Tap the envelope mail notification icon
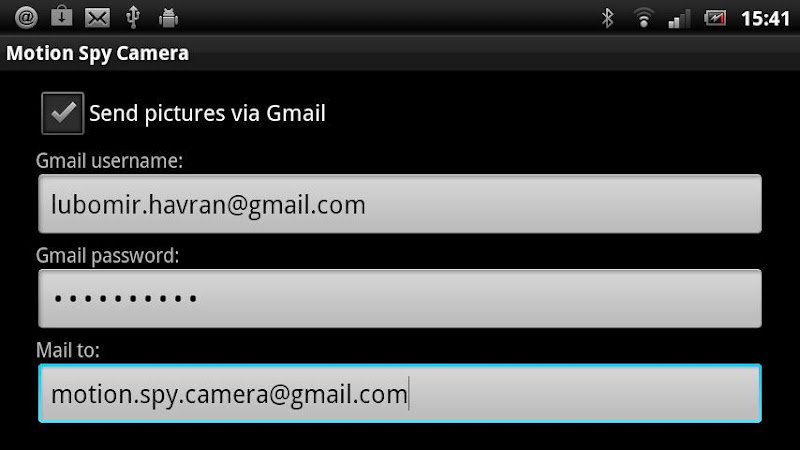800x450 pixels. [97, 18]
